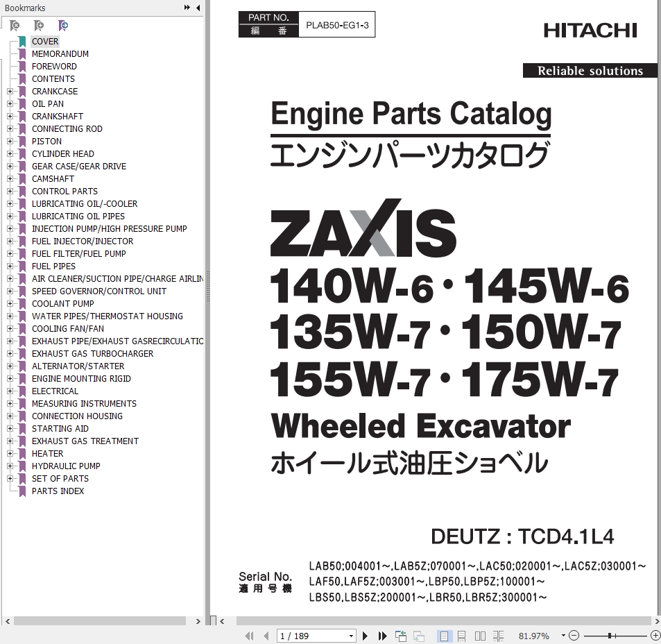This screenshot has width=661, height=644.
Task: Select continuous facing page layout
Action: (498, 636)
